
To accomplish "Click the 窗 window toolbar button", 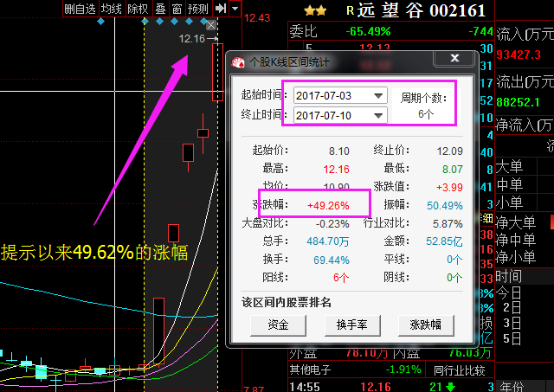I will (177, 9).
